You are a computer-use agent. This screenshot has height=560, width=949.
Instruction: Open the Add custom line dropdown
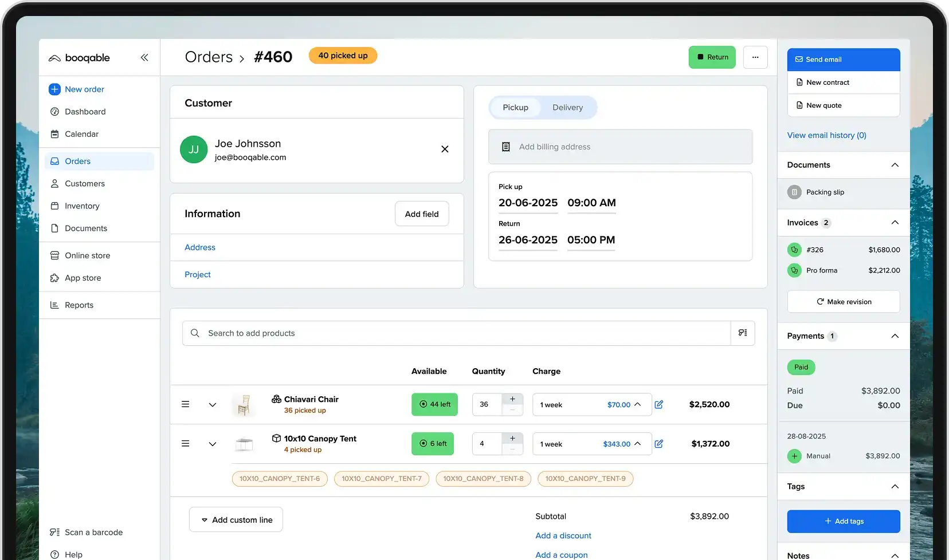coord(236,519)
